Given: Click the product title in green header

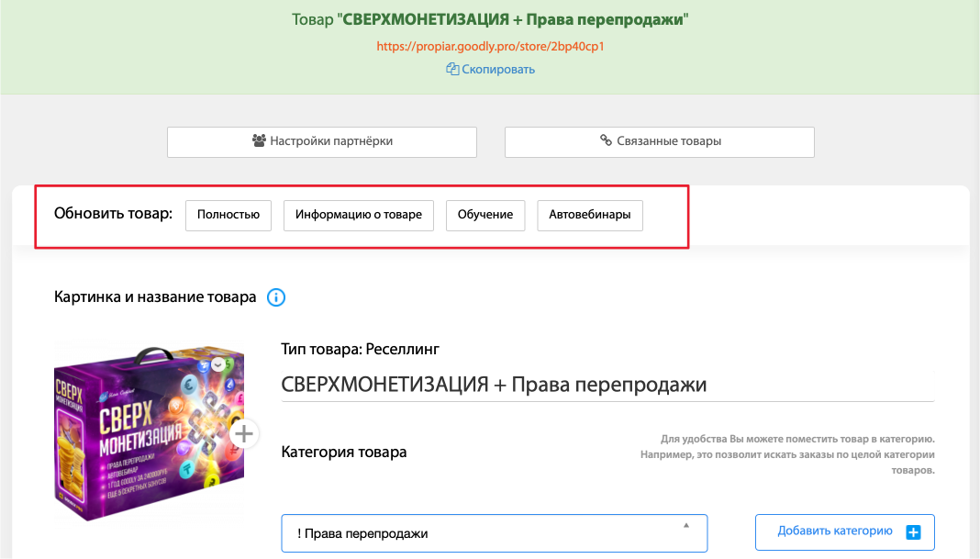Looking at the screenshot, I should (x=490, y=19).
